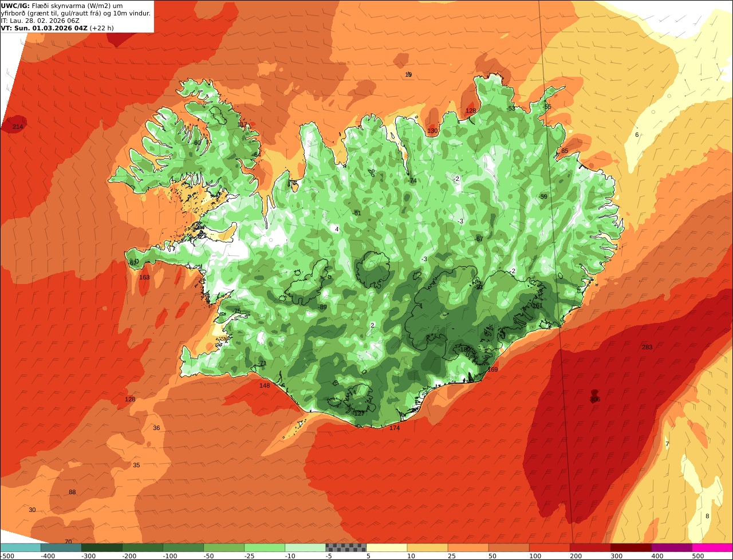Click the '400' legend label
733x560 pixels.
tap(657, 556)
